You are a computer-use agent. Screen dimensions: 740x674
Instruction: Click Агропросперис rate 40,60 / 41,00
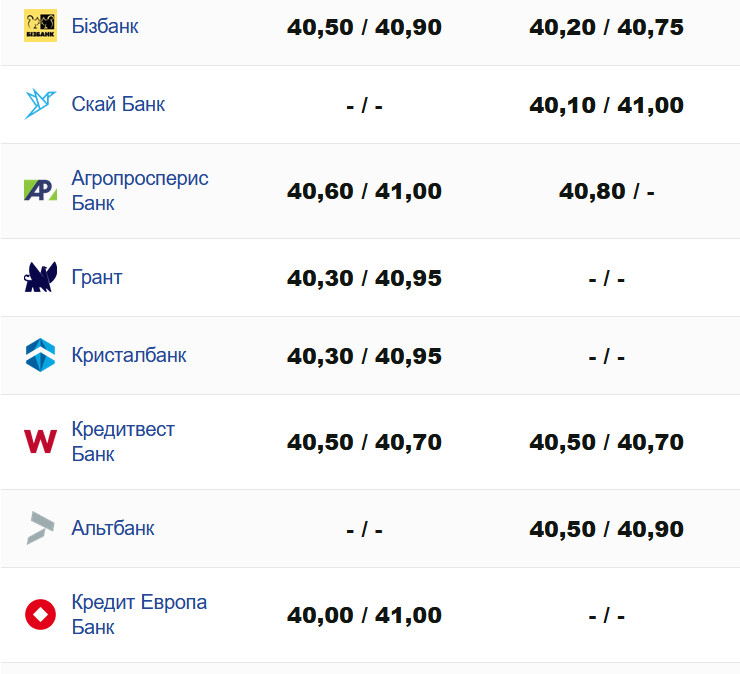(364, 191)
